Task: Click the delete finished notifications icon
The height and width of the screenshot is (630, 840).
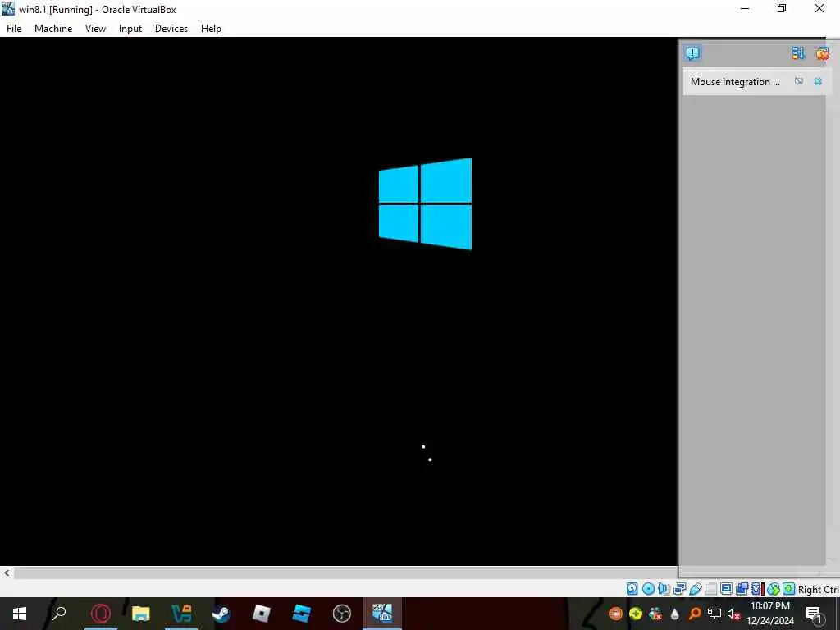Action: pyautogui.click(x=822, y=53)
